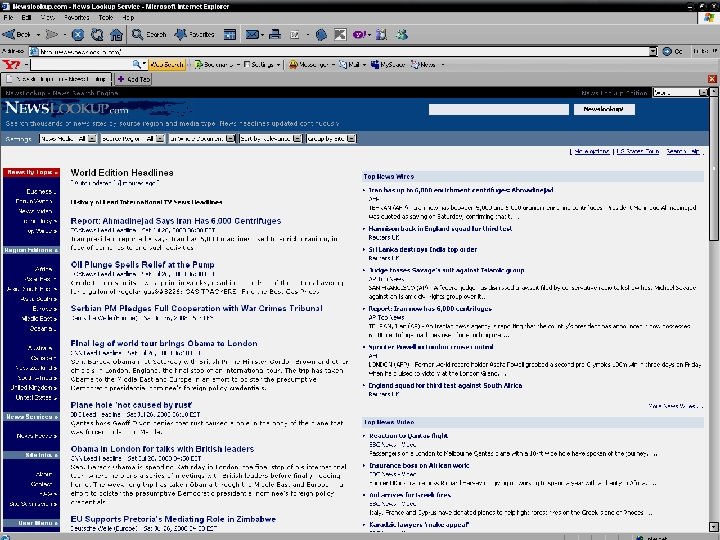Viewport: 720px width, 540px height.
Task: Click the browser address bar field
Action: coord(339,51)
